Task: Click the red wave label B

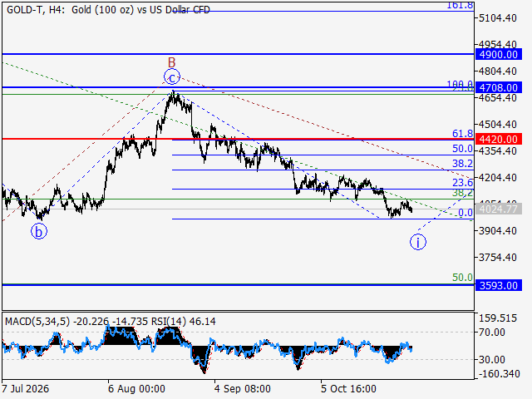Action: (172, 62)
